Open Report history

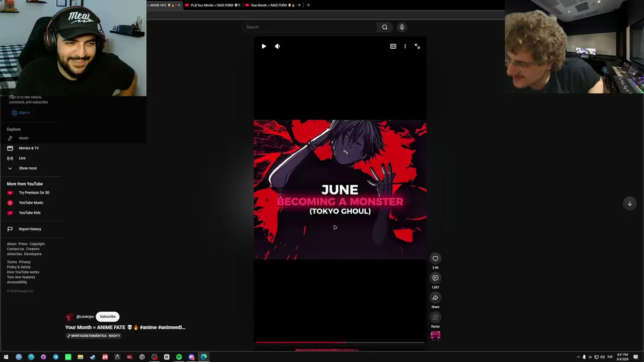click(x=30, y=229)
